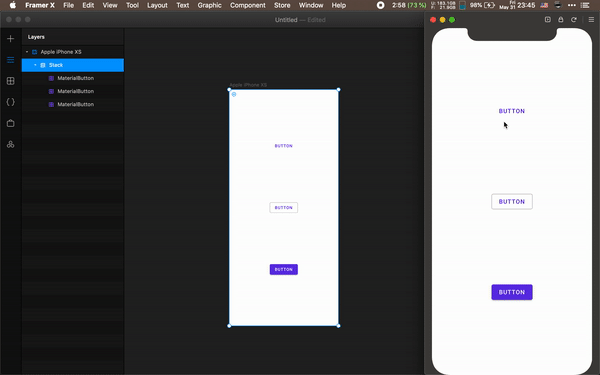Open the Component menu
The image size is (600, 375).
[x=248, y=5]
